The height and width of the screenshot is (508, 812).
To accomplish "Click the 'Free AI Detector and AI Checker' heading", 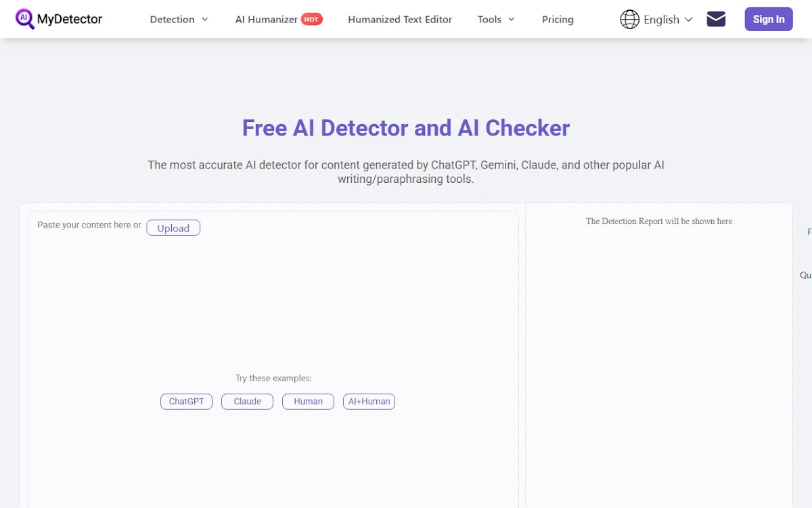I will point(406,128).
